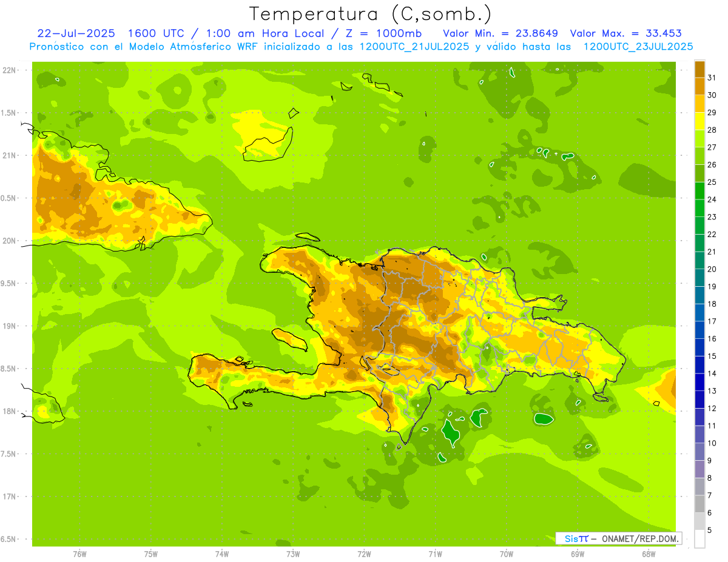Click the colorbar segment between 29 and 30
Viewport: 728px width, 562px height.
(x=699, y=104)
